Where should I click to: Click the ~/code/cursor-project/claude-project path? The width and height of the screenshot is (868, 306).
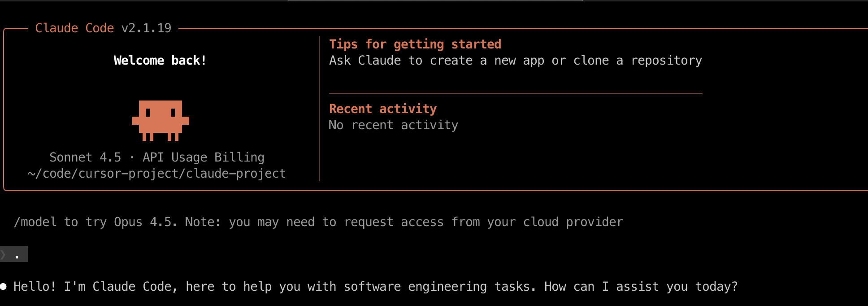(156, 174)
